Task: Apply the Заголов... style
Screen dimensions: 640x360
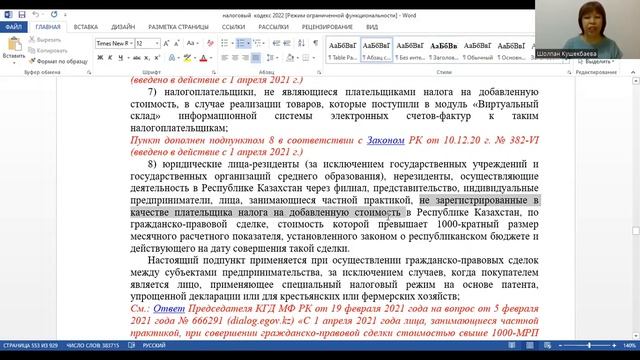Action: [444, 51]
